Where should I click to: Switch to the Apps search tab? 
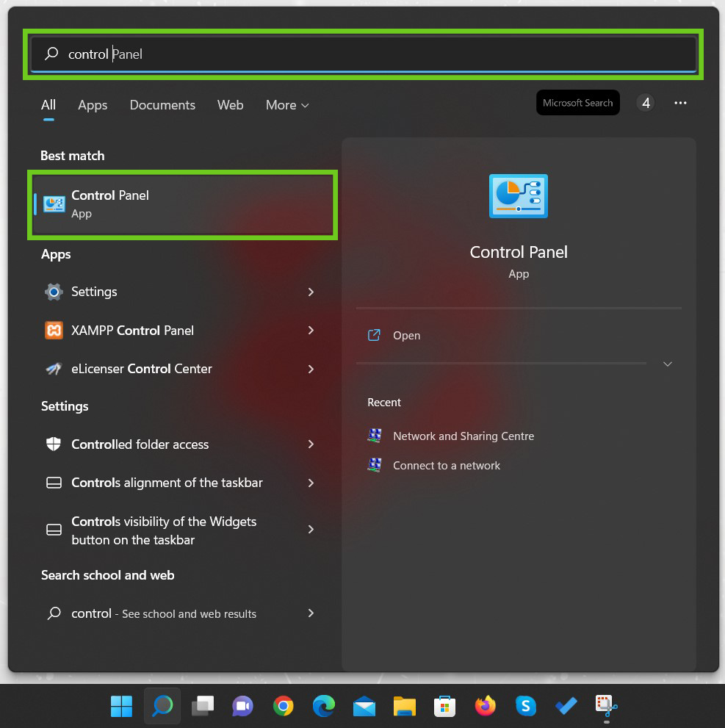pos(93,105)
